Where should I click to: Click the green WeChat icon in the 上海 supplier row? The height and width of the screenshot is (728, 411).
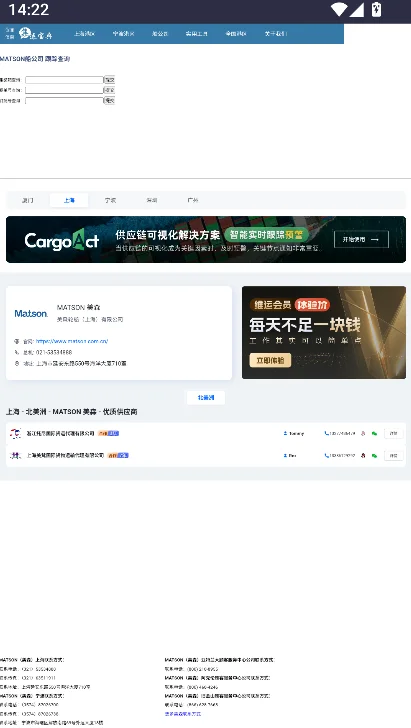coord(374,455)
